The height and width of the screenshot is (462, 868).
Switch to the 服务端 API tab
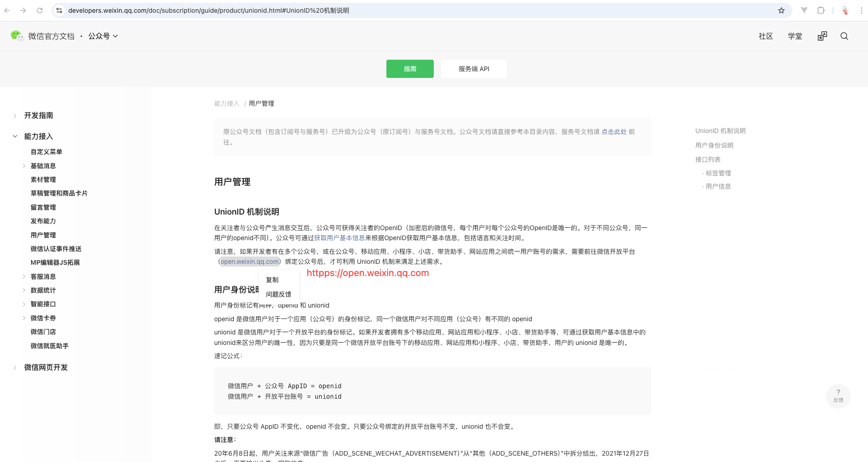[474, 69]
